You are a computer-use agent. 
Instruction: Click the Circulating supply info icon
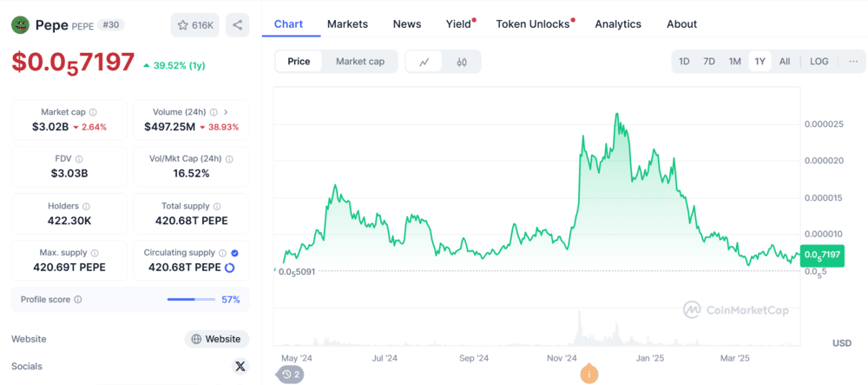[222, 253]
